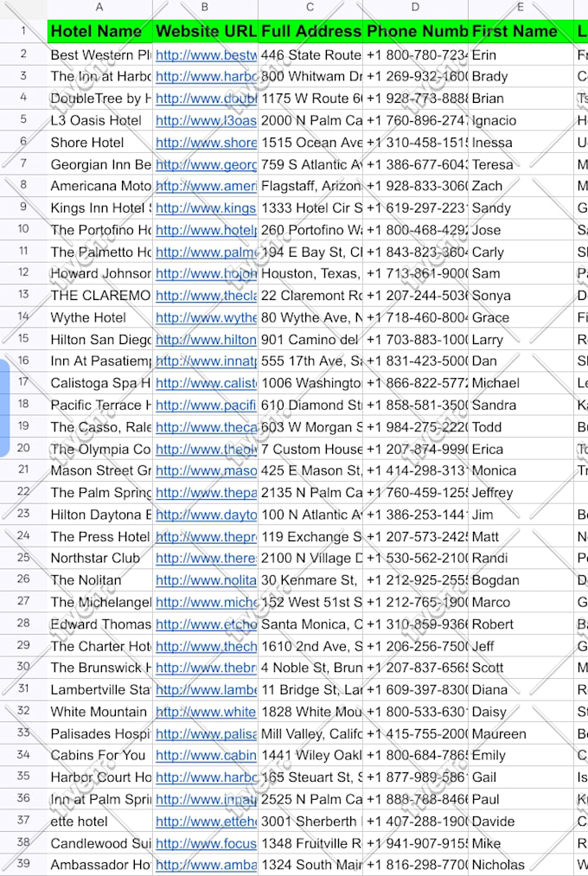Screen dimensions: 588x876
Task: Open the Wythe Hotel website link
Action: tap(206, 317)
